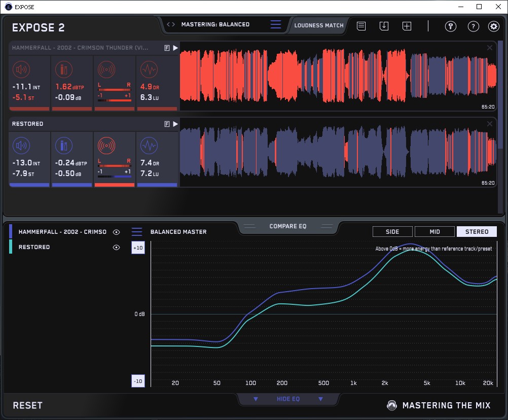Open the Mastering: Balanced preset menu
The height and width of the screenshot is (420, 508).
(275, 24)
